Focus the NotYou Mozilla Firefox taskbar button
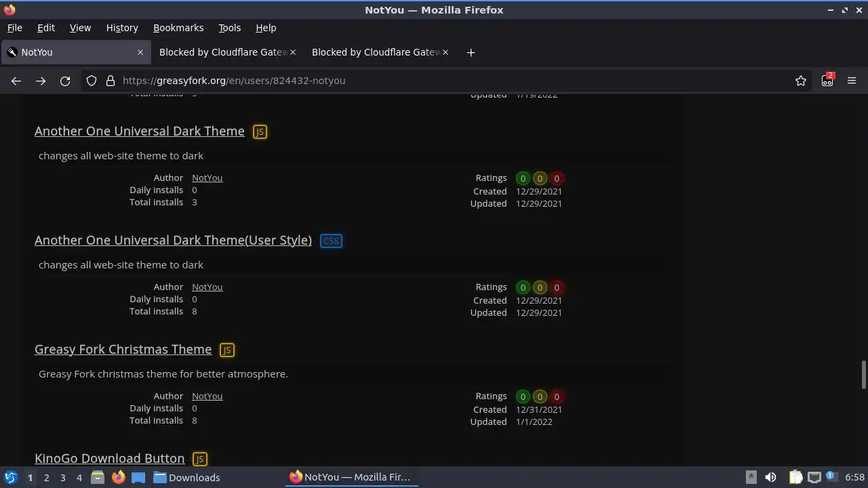Image resolution: width=868 pixels, height=488 pixels. pos(351,478)
